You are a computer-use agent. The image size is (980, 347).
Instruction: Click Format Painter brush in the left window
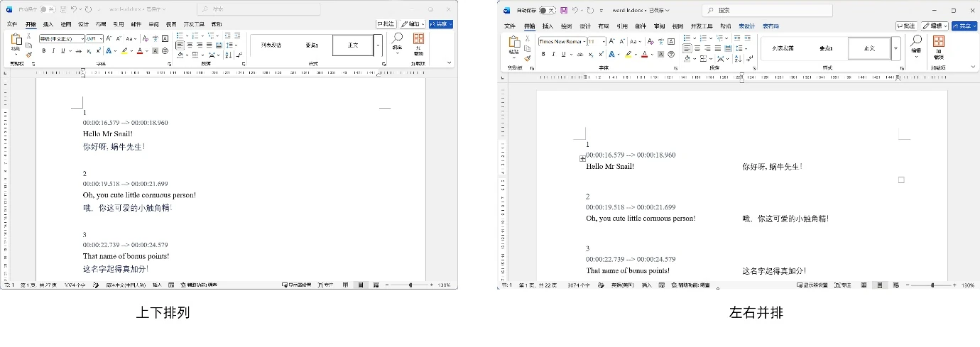pyautogui.click(x=29, y=55)
